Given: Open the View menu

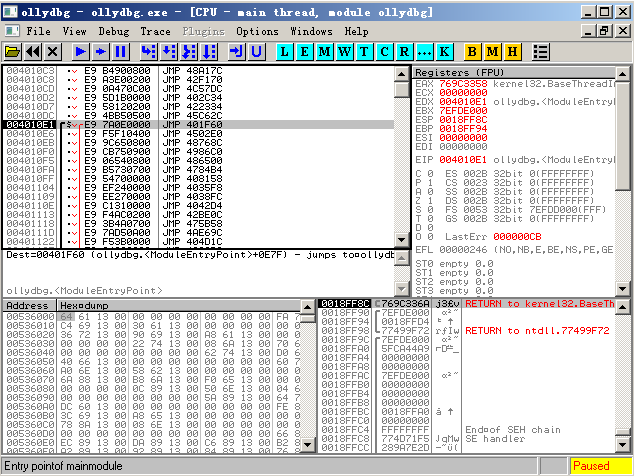Looking at the screenshot, I should 74,31.
